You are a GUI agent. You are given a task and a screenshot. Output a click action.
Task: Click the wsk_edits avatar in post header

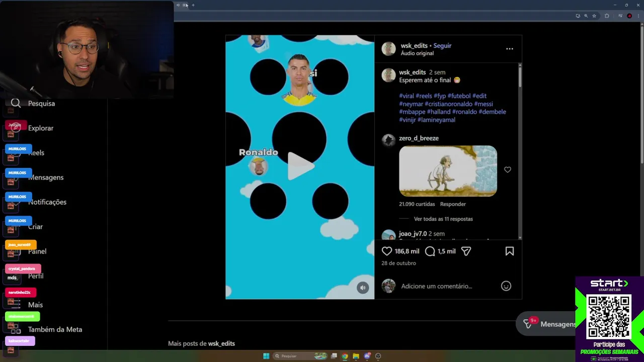pos(388,49)
